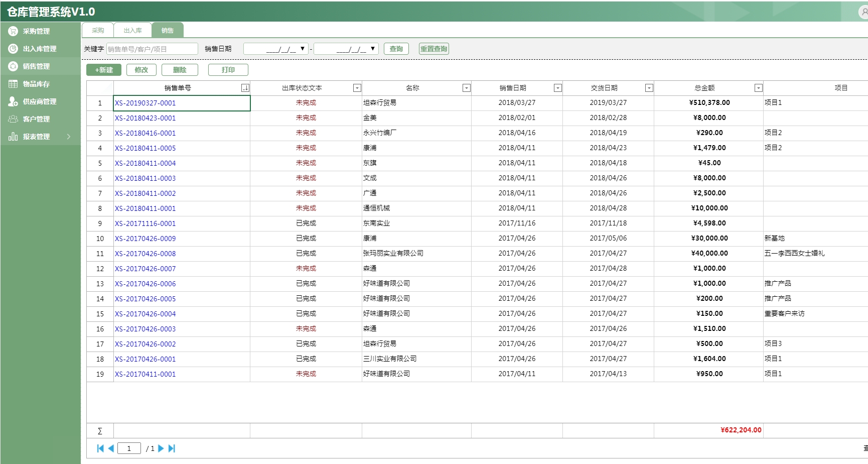Image resolution: width=868 pixels, height=464 pixels.
Task: Open the 销售日期 column filter
Action: tap(557, 88)
